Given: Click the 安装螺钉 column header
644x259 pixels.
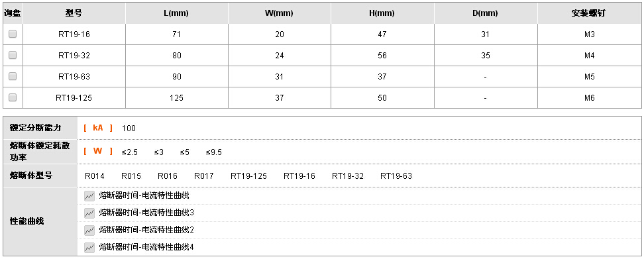Looking at the screenshot, I should 589,13.
